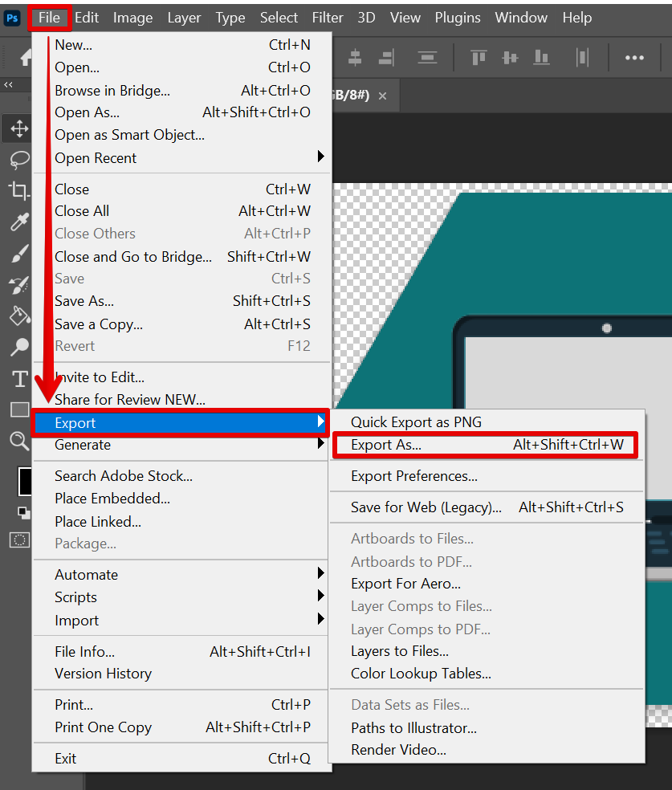Open more alignment options via ellipsis
Screen dimensions: 672x790
pyautogui.click(x=635, y=57)
